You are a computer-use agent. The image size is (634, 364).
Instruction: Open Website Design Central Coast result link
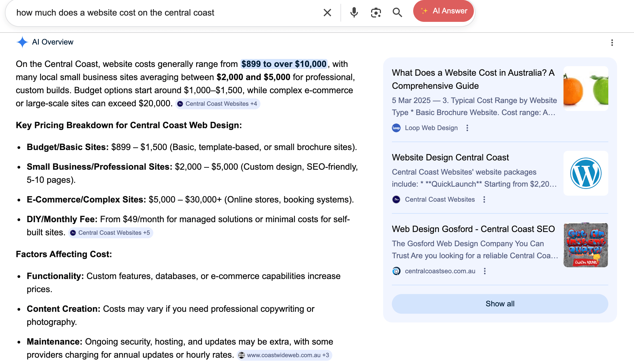point(450,157)
